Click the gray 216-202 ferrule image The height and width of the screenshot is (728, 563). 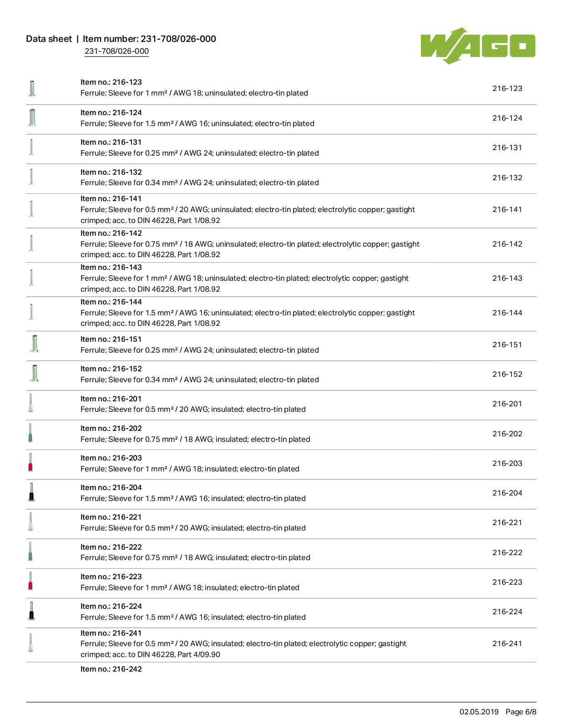point(30,433)
